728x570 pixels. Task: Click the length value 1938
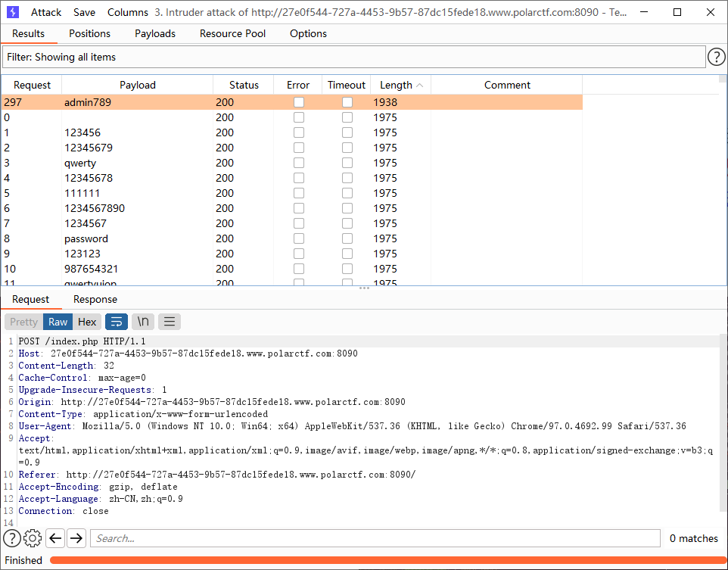[x=385, y=102]
